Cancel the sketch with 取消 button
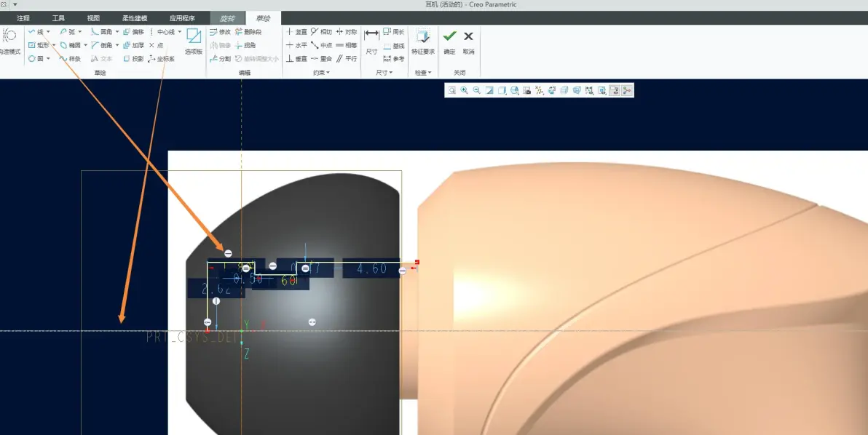 (x=468, y=41)
